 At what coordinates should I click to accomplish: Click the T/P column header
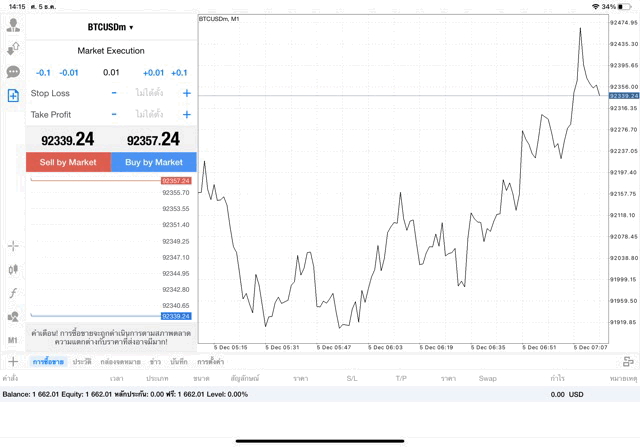401,378
